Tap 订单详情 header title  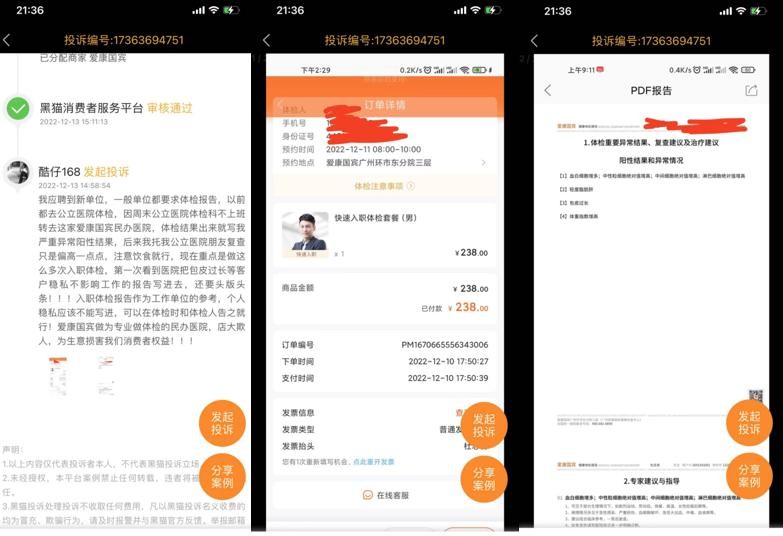(385, 105)
